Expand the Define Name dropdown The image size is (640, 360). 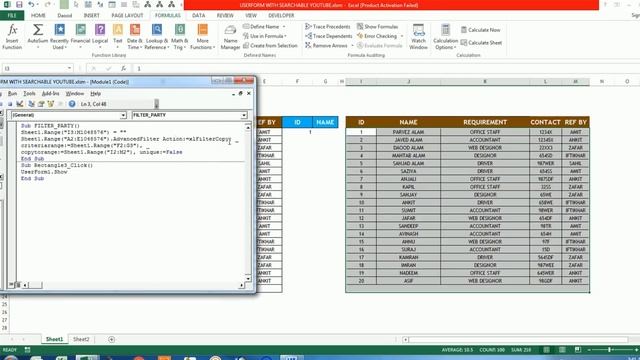point(284,27)
